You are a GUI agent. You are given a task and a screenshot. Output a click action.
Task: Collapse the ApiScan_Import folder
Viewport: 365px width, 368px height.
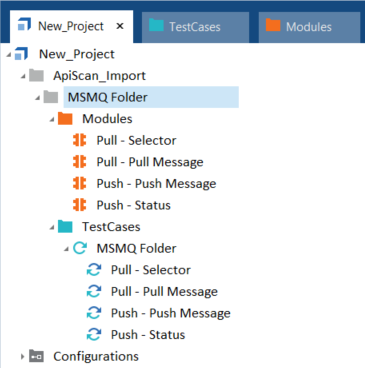pyautogui.click(x=23, y=77)
